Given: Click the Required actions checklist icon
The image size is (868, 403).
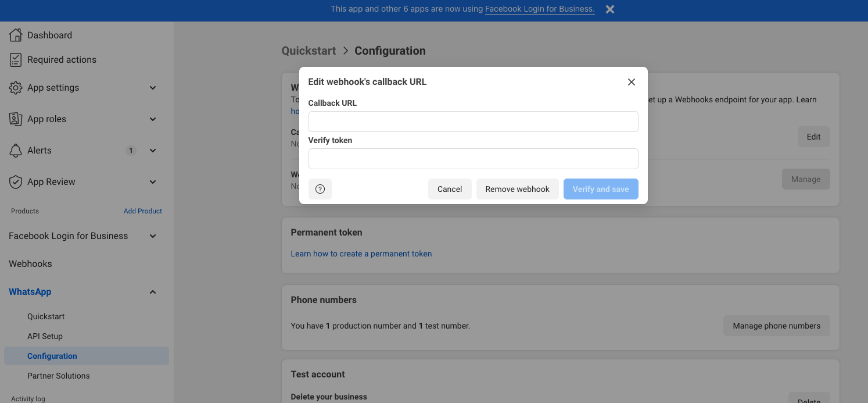Looking at the screenshot, I should tap(16, 59).
